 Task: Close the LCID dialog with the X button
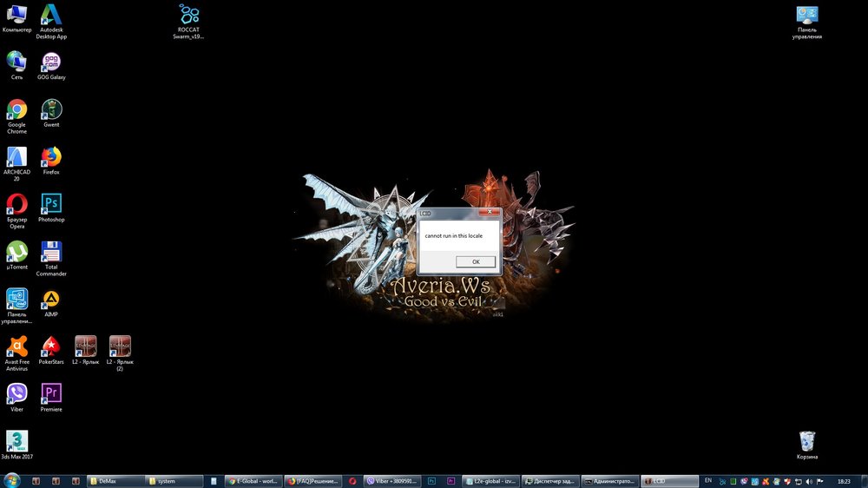point(491,212)
